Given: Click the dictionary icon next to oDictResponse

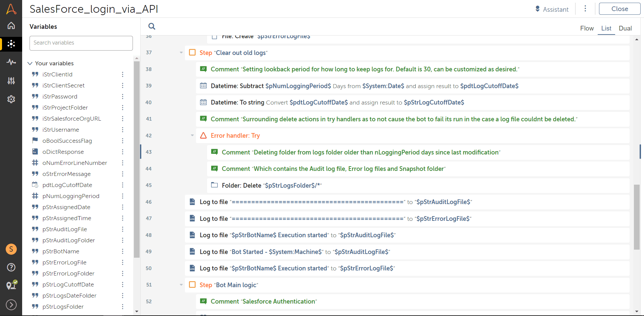Looking at the screenshot, I should 35,151.
